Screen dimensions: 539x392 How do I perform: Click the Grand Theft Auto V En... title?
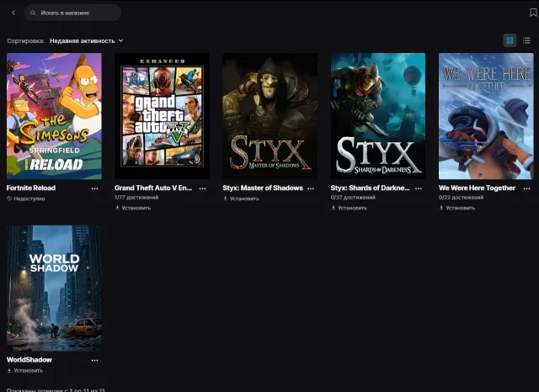[x=153, y=188]
